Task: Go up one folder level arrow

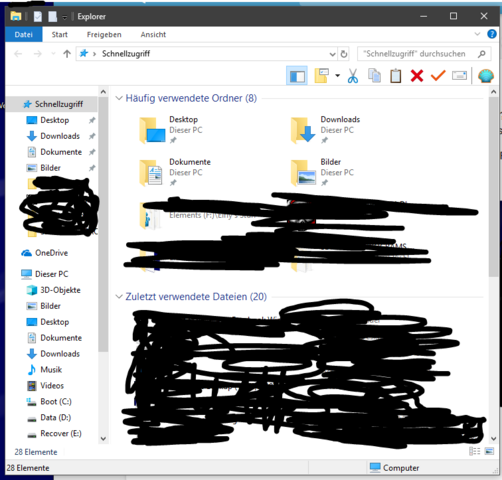Action: tap(67, 54)
